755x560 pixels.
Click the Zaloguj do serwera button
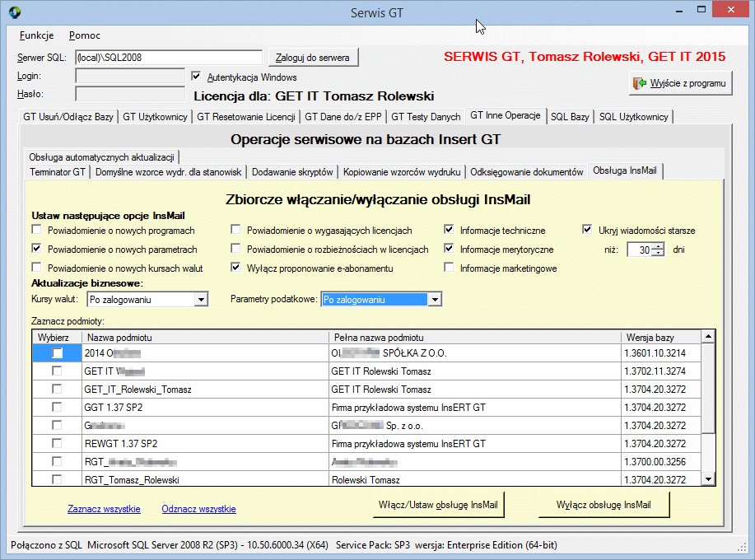313,58
